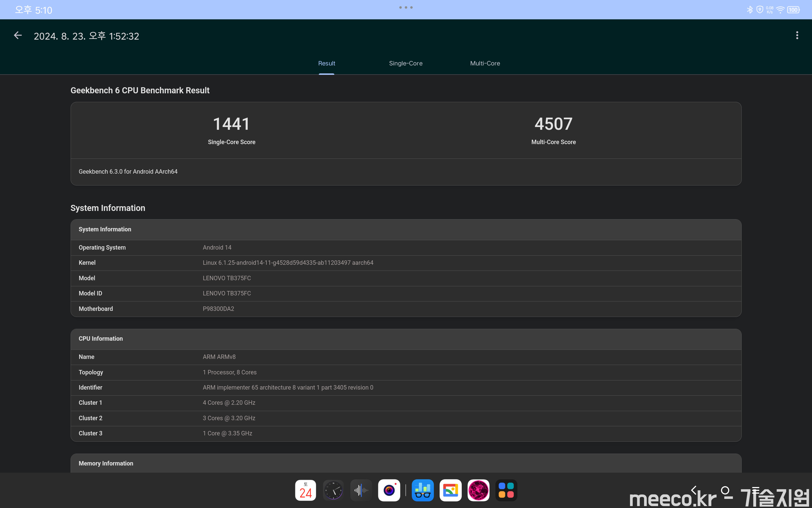Tap Cluster 3 value 1 Core @ 3.35 GHz

click(x=227, y=433)
